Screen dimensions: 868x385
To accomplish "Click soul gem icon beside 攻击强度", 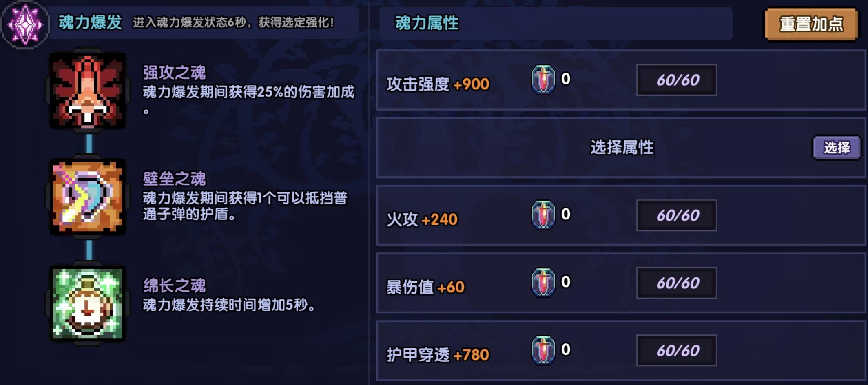I will [543, 80].
